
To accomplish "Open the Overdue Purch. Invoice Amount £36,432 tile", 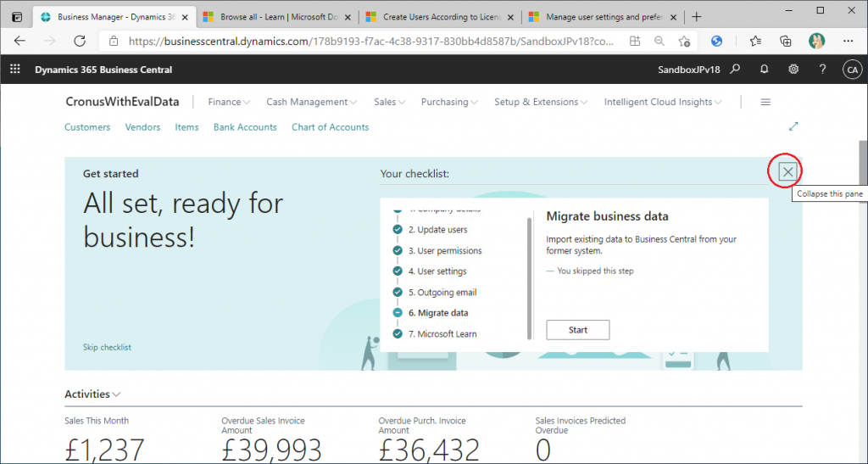I will pyautogui.click(x=429, y=440).
